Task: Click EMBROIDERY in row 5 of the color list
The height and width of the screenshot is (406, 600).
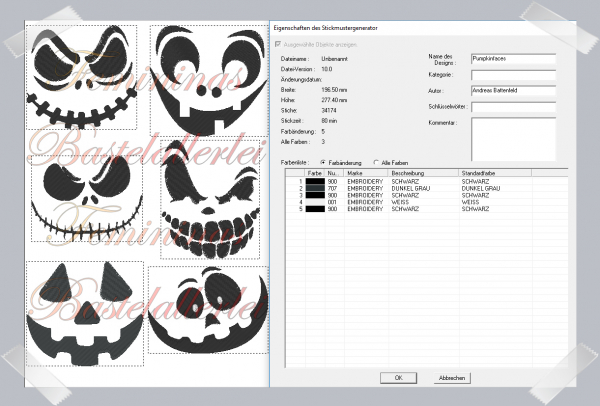Action: click(x=365, y=209)
